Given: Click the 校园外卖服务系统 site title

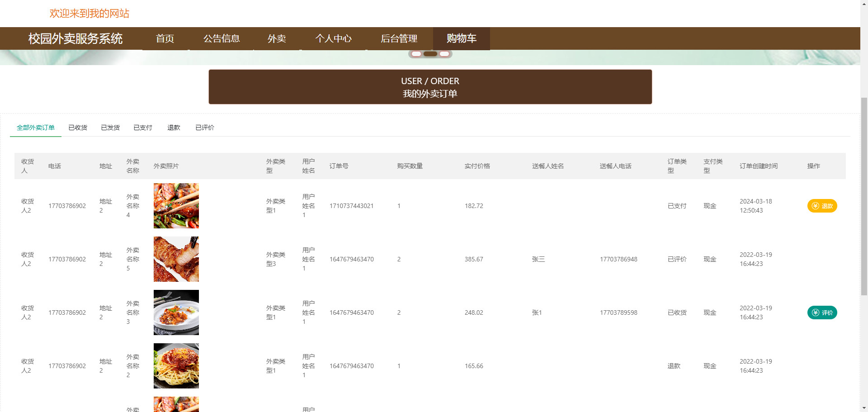Looking at the screenshot, I should point(75,38).
